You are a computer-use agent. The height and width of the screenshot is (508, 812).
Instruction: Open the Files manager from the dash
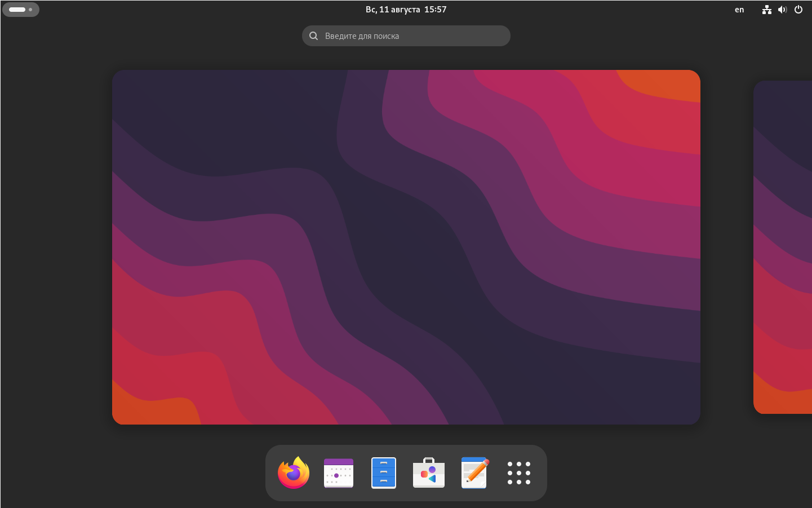click(384, 473)
